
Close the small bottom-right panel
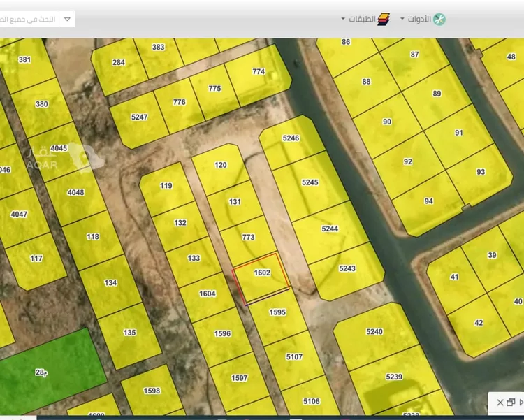click(500, 403)
